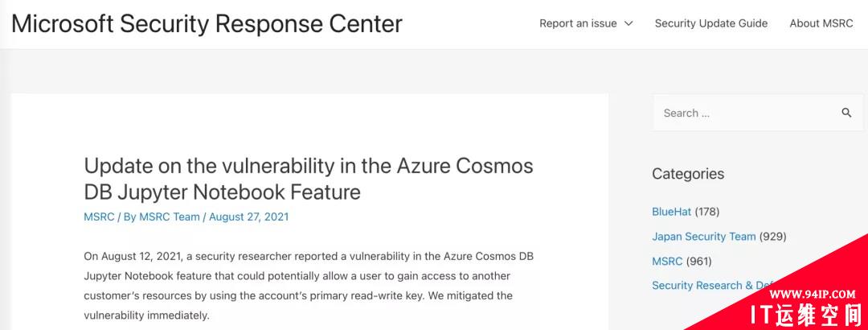Go to About MSRC page
The width and height of the screenshot is (868, 330).
click(821, 23)
